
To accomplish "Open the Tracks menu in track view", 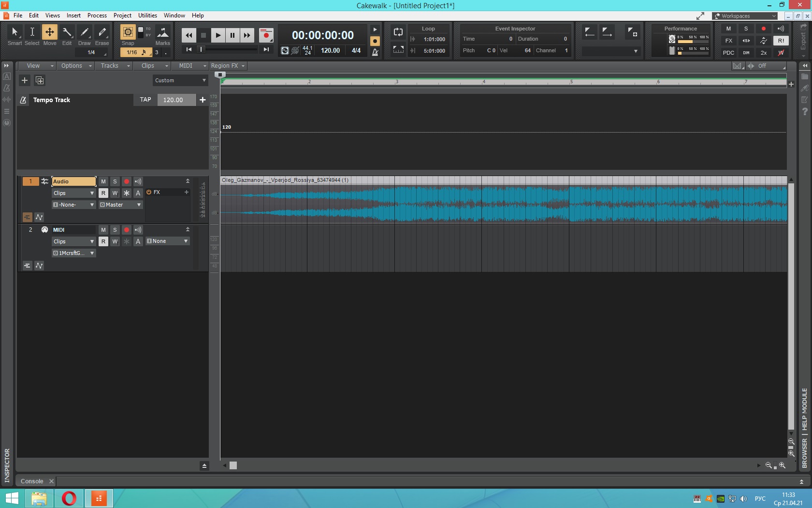I will click(115, 66).
